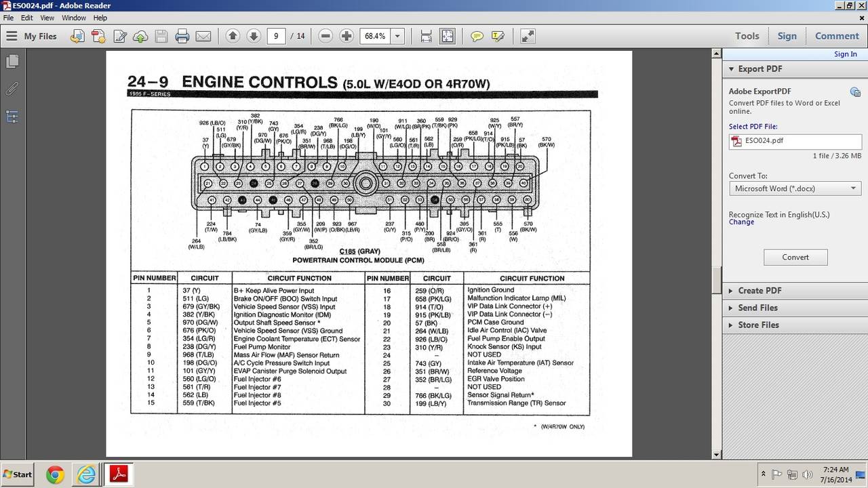868x488 pixels.
Task: Click the Fit One Full Page icon
Action: tap(448, 36)
